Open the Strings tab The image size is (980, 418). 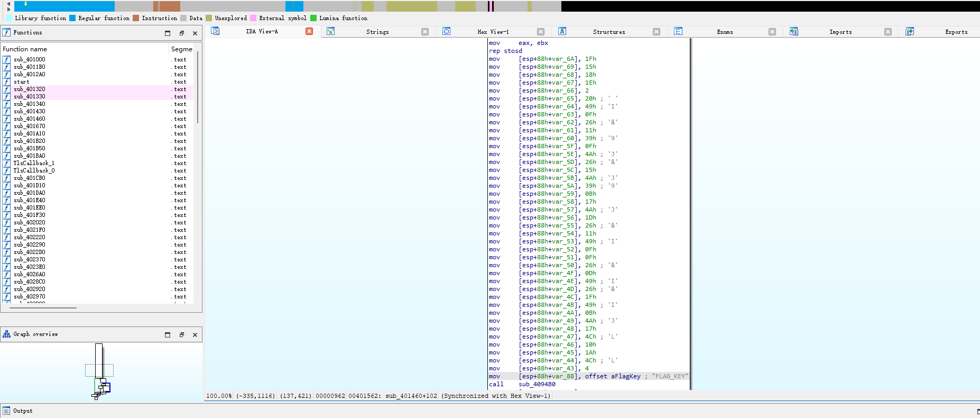[x=377, y=32]
